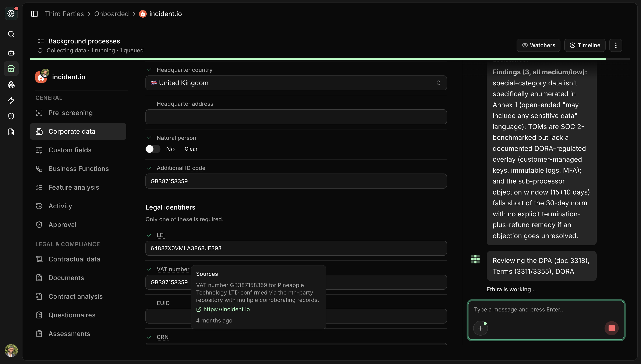Click the cube cluster icon in left rail

coord(11,85)
